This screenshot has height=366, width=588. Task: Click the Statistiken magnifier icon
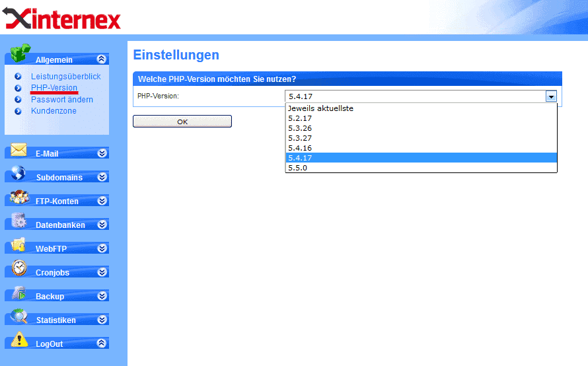point(18,316)
